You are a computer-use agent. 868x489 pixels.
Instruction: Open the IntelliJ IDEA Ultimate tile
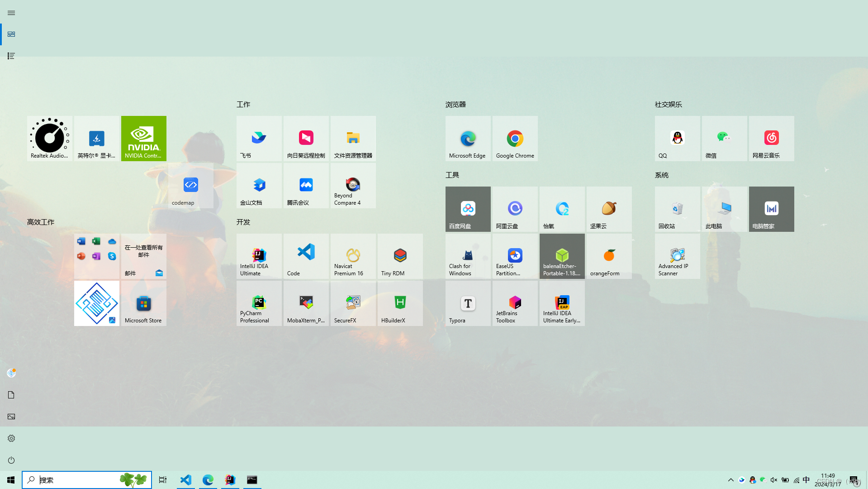(x=259, y=256)
